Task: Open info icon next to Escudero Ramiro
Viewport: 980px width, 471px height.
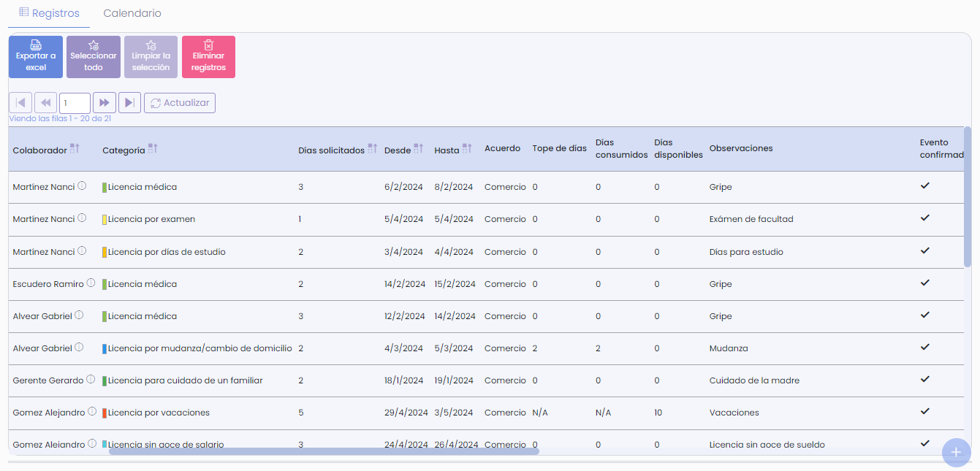Action: [91, 283]
